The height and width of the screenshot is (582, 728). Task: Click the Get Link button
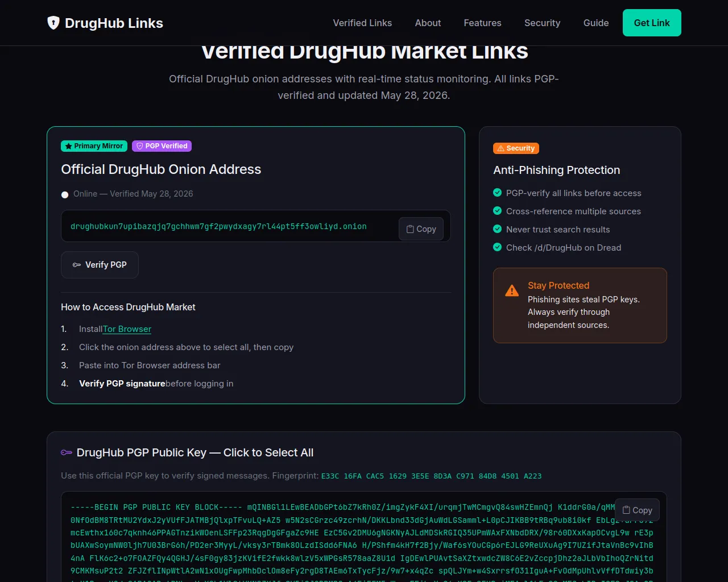click(652, 23)
